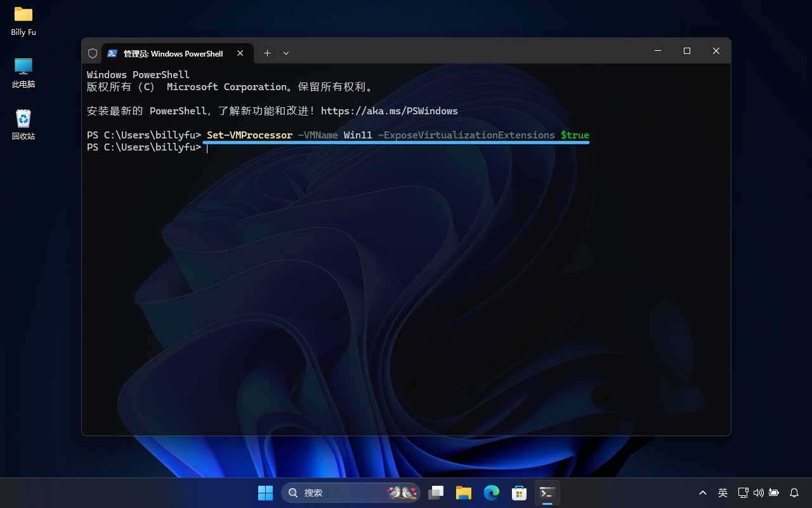Image resolution: width=812 pixels, height=508 pixels.
Task: Click the Set-VMProcessor command text
Action: 250,135
